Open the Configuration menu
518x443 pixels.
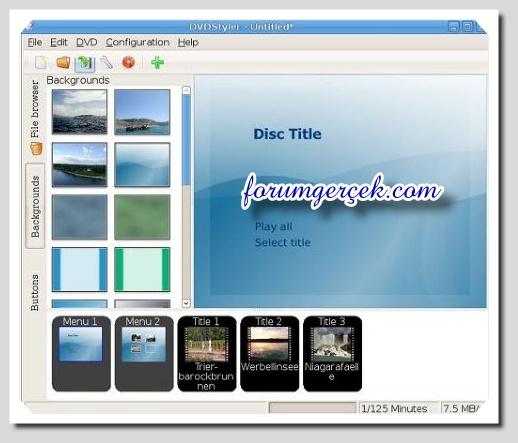pos(138,43)
